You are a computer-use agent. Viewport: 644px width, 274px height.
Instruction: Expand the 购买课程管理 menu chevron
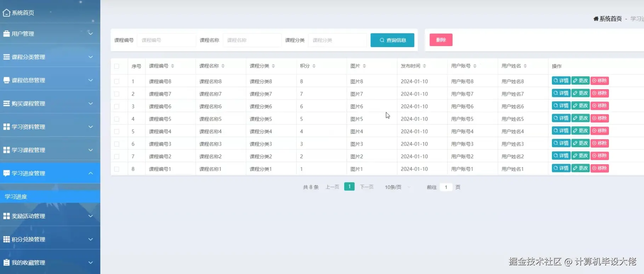(x=91, y=103)
